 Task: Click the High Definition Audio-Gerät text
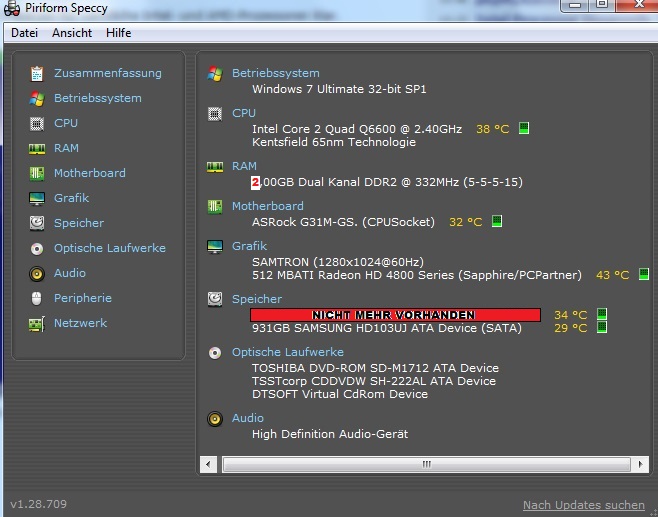(x=330, y=434)
